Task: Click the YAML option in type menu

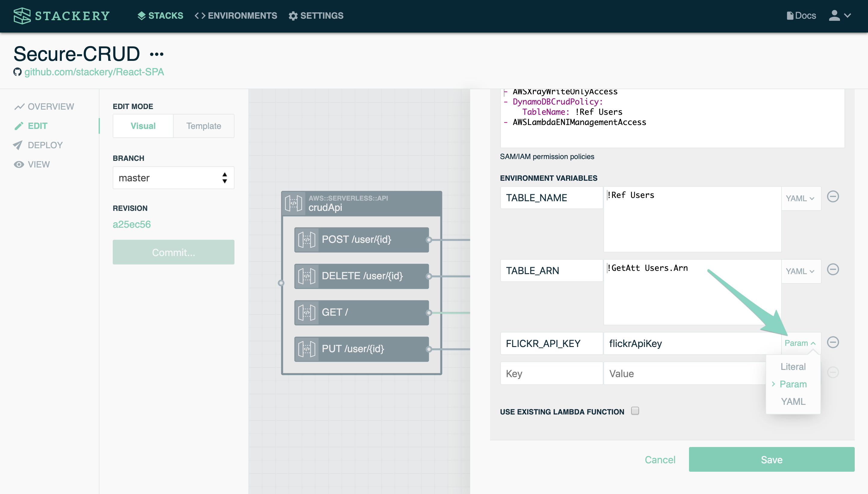Action: (x=793, y=400)
